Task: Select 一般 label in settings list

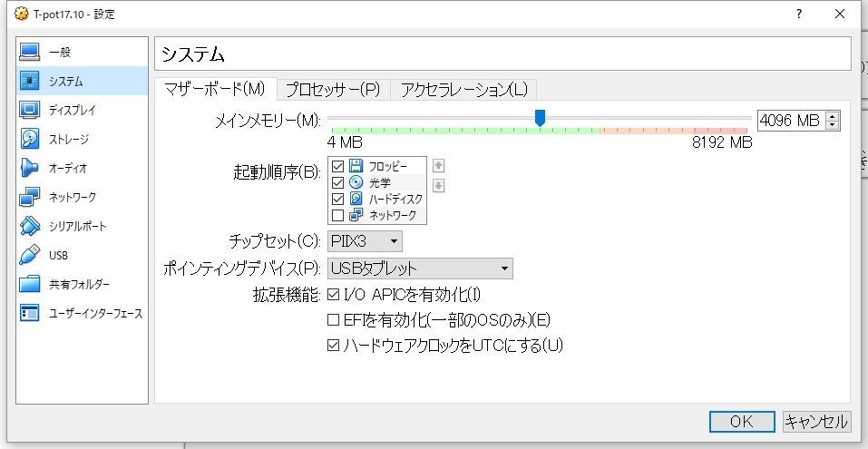Action: (x=61, y=53)
